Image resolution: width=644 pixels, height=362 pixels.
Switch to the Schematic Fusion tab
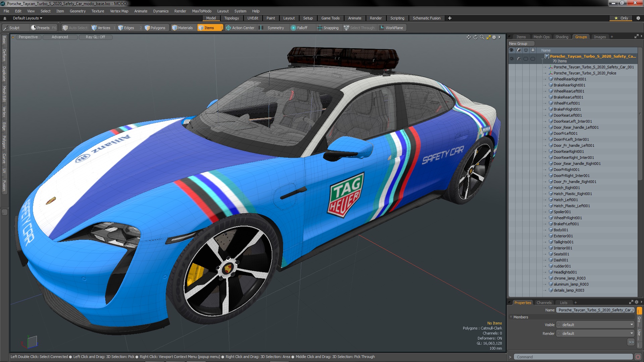(x=426, y=18)
